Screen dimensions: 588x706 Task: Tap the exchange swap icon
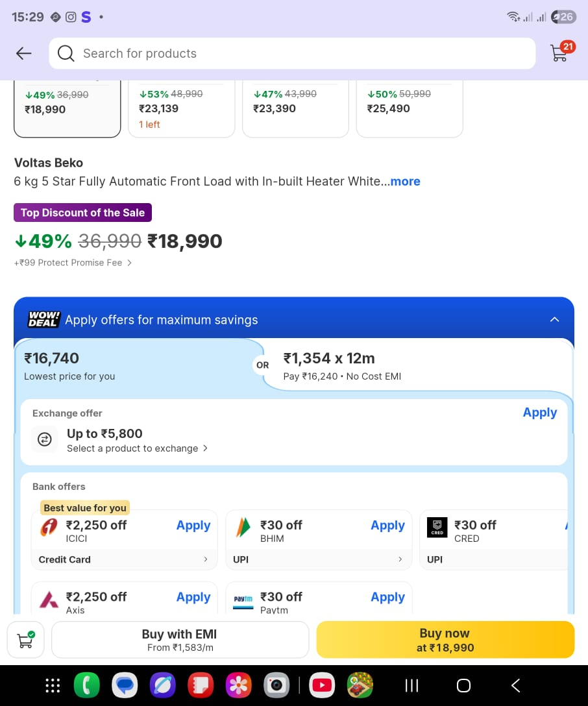click(x=44, y=440)
